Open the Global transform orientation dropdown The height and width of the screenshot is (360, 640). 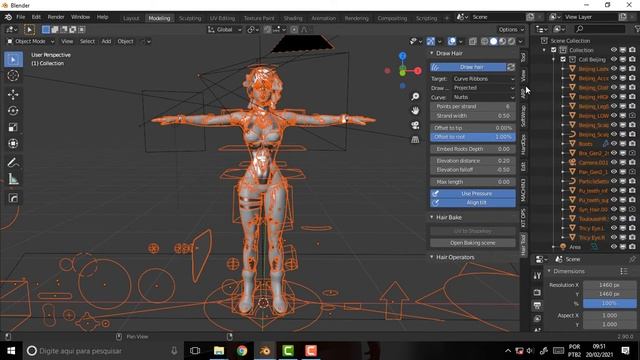point(224,29)
